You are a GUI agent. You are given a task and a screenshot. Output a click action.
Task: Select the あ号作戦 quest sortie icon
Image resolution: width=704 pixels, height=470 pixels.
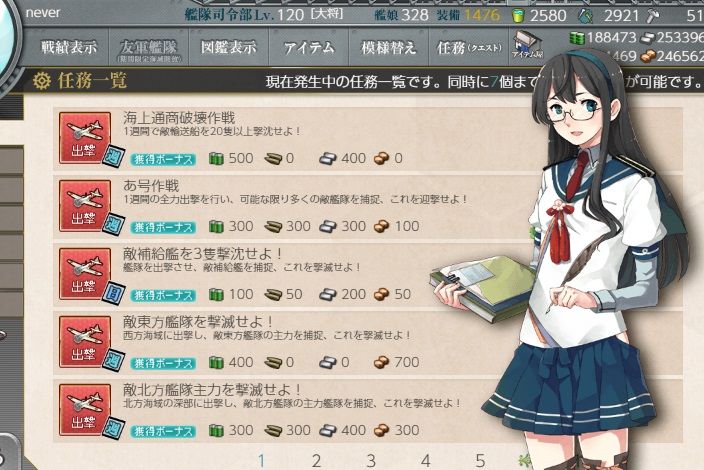[x=85, y=206]
